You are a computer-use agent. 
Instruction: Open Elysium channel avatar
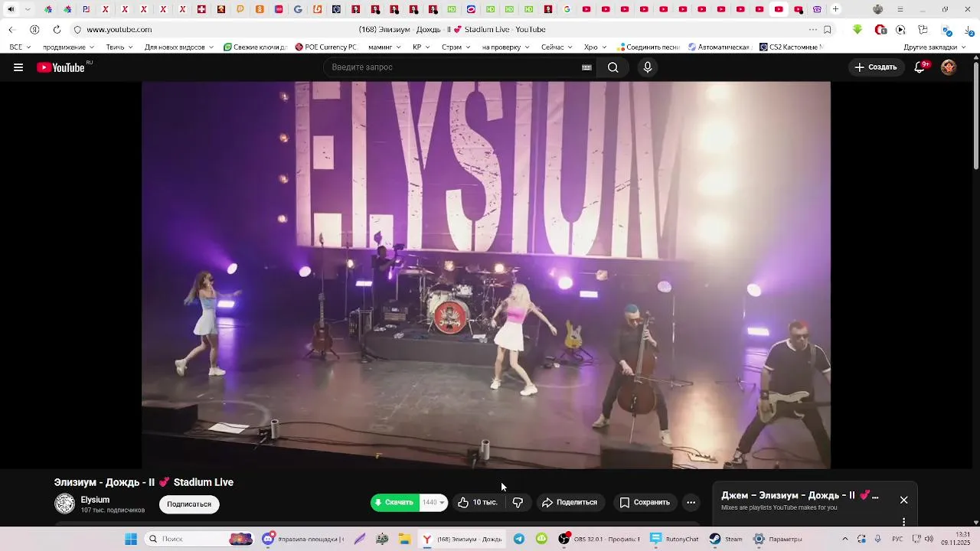click(x=65, y=504)
